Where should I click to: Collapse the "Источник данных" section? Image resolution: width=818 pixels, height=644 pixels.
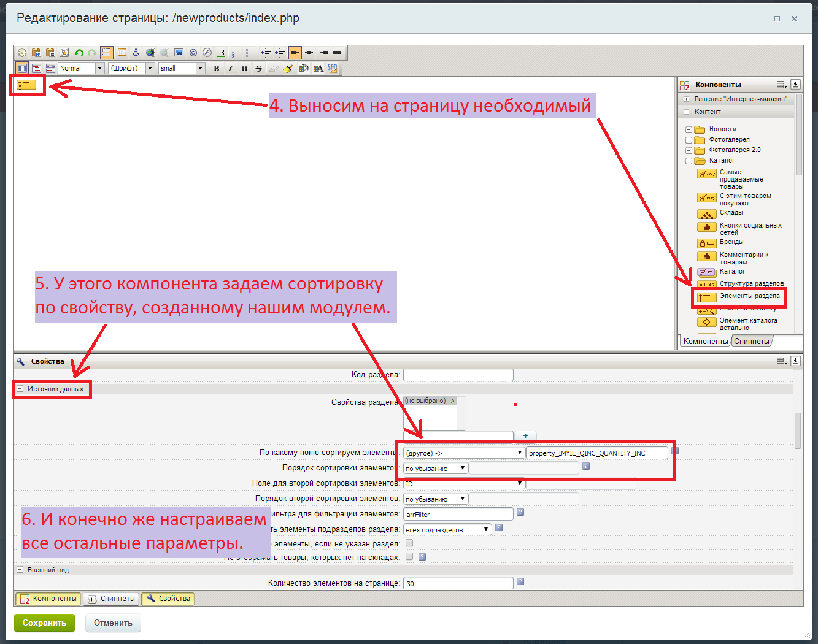click(x=20, y=389)
